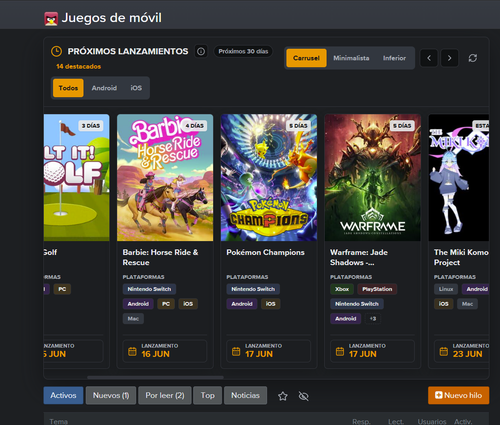Viewport: 500px width, 425px height.
Task: Expand the +3 platforms on Warframe card
Action: coord(373,319)
